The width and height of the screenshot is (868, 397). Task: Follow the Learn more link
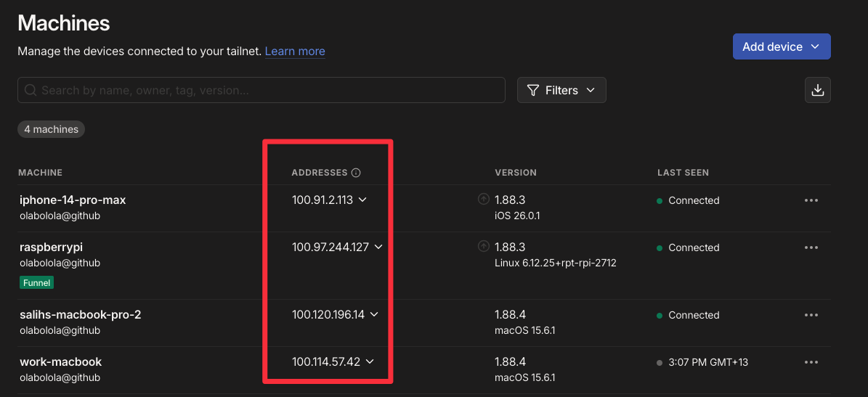point(295,52)
